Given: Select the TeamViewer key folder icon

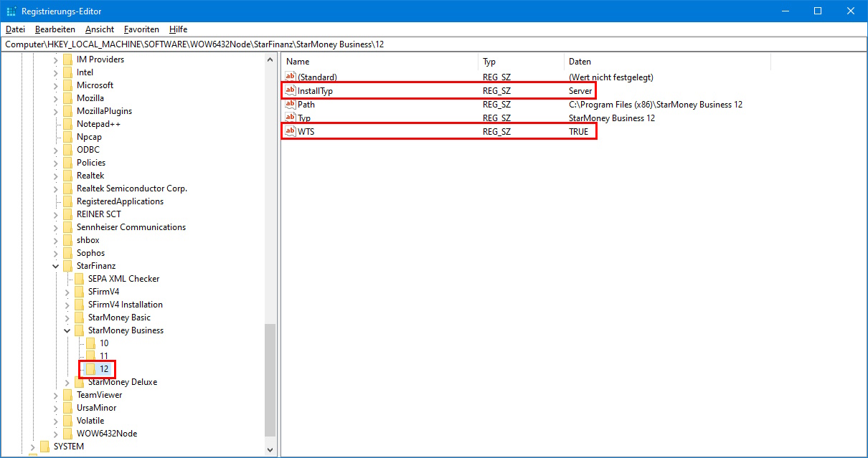Looking at the screenshot, I should click(67, 395).
